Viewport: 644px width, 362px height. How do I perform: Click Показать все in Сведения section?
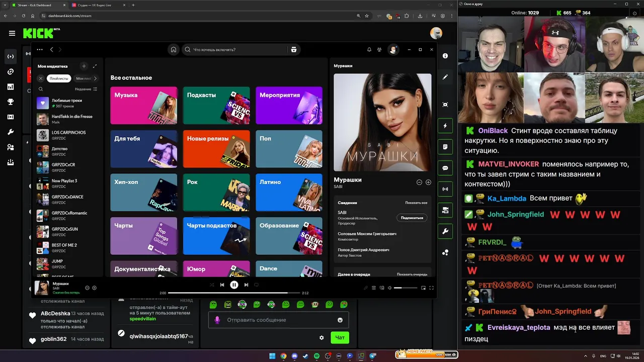click(x=416, y=203)
